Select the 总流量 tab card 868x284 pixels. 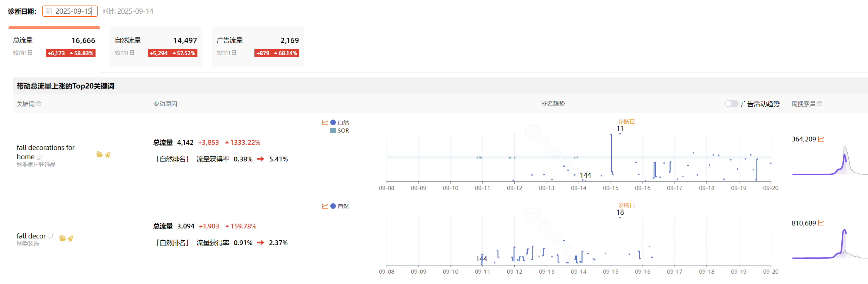pos(54,46)
